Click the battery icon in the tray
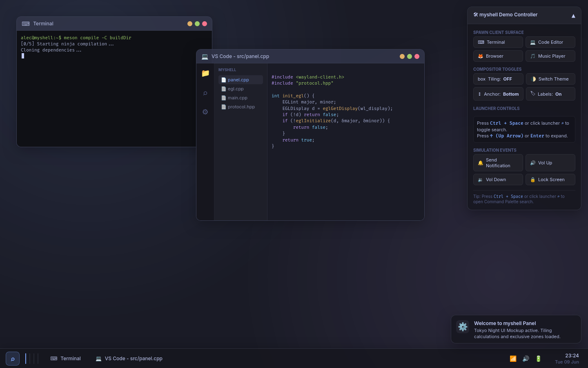The image size is (588, 368). [x=538, y=359]
